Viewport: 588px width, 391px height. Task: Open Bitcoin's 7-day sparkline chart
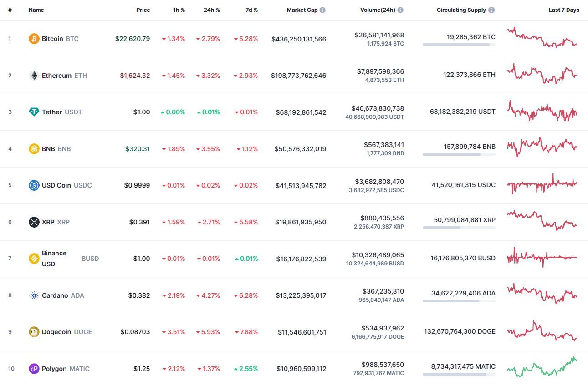point(542,37)
